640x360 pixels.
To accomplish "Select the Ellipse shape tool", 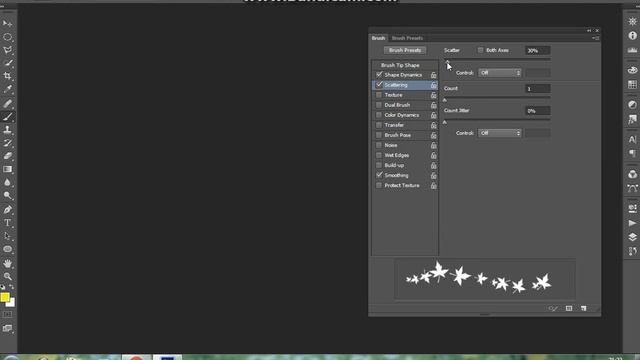I will pyautogui.click(x=7, y=249).
